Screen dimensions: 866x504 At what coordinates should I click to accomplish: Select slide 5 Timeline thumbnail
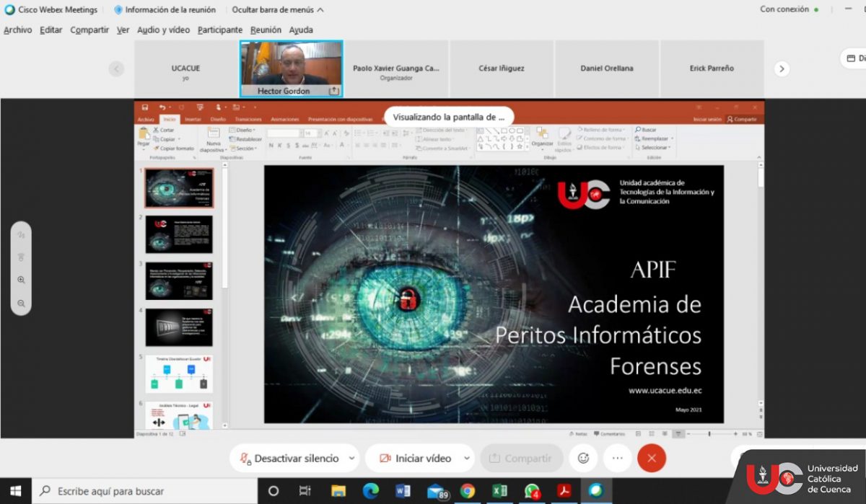[179, 373]
